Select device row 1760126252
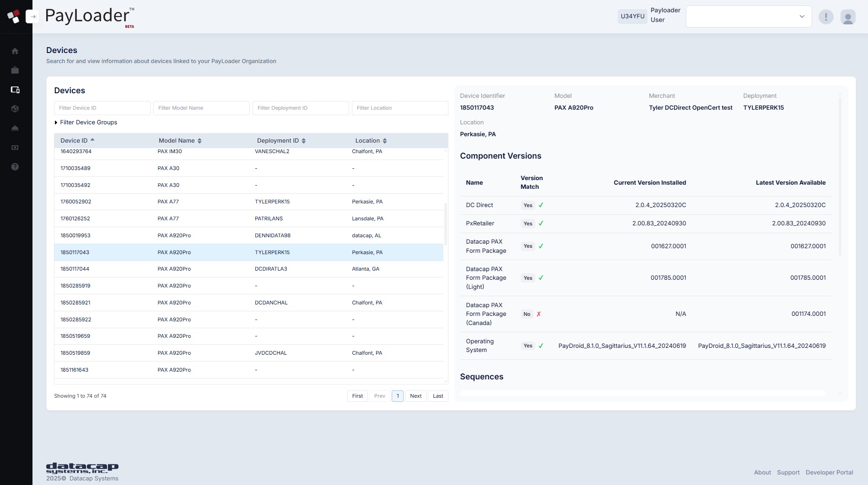 point(248,219)
